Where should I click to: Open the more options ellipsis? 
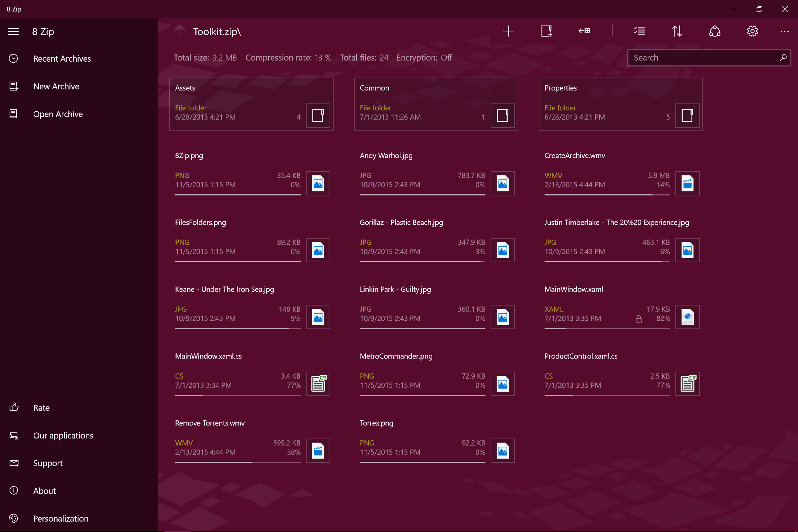pos(785,31)
